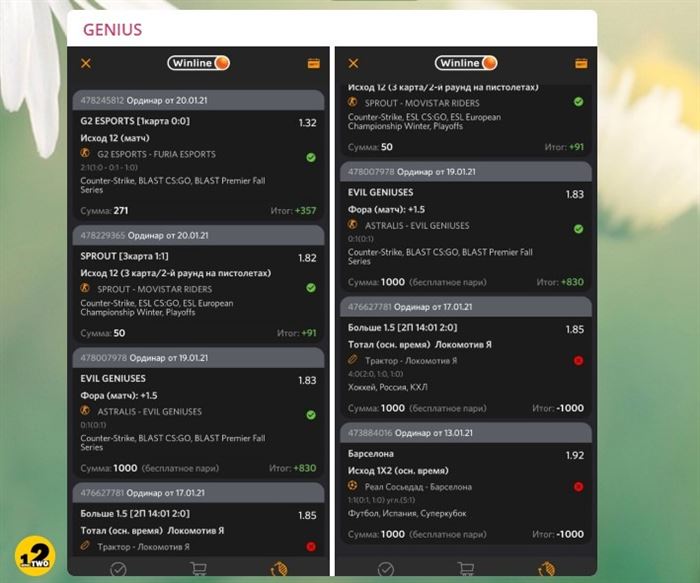
Task: Select left Исход 12 (3 карта/2-й раунд на пистолетах)
Action: (175, 273)
